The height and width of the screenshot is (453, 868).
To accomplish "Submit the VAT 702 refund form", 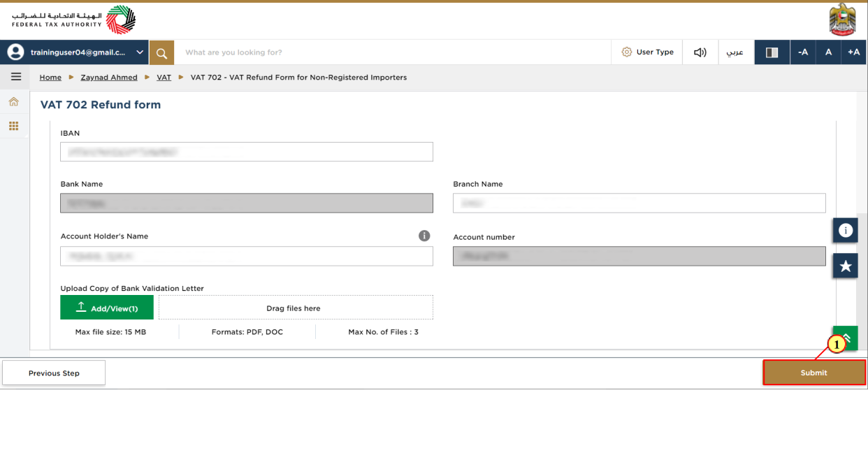I will (x=814, y=373).
